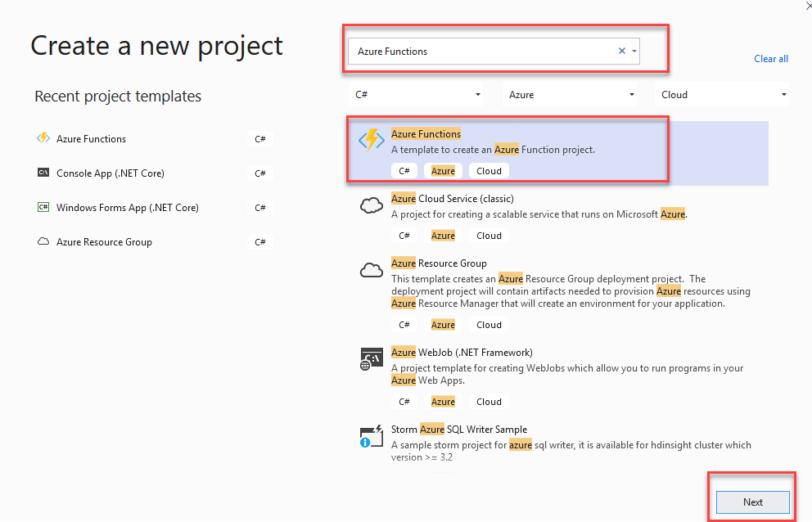The height and width of the screenshot is (522, 812).
Task: Click the Azure Functions template lightning bolt icon
Action: [x=372, y=141]
